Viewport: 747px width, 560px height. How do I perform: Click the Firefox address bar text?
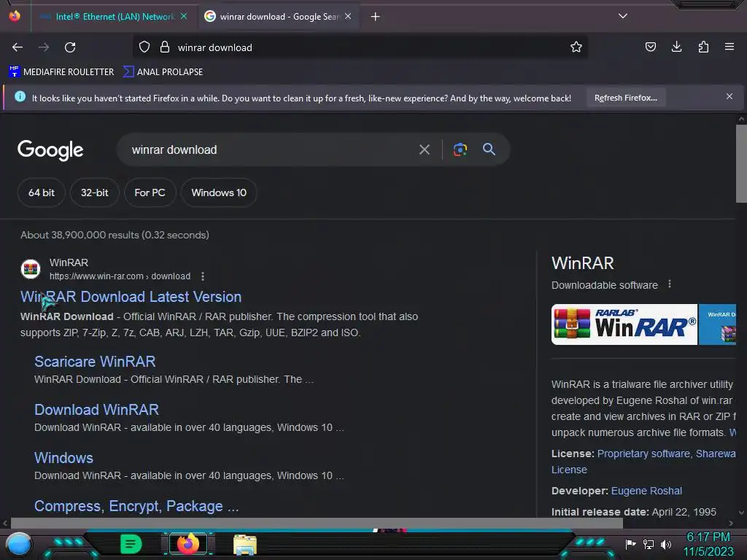point(215,47)
